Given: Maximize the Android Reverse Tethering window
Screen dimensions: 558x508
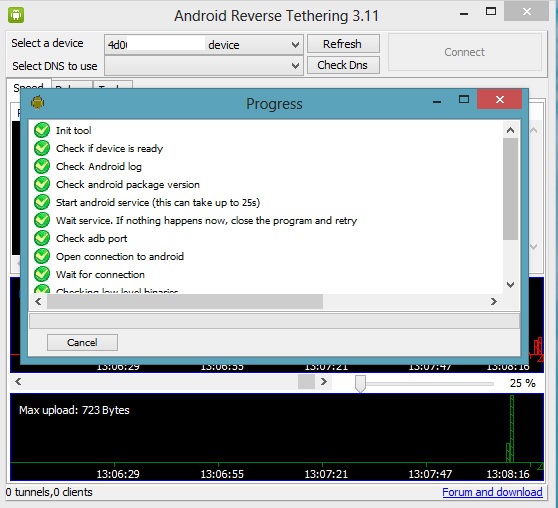Looking at the screenshot, I should click(491, 11).
